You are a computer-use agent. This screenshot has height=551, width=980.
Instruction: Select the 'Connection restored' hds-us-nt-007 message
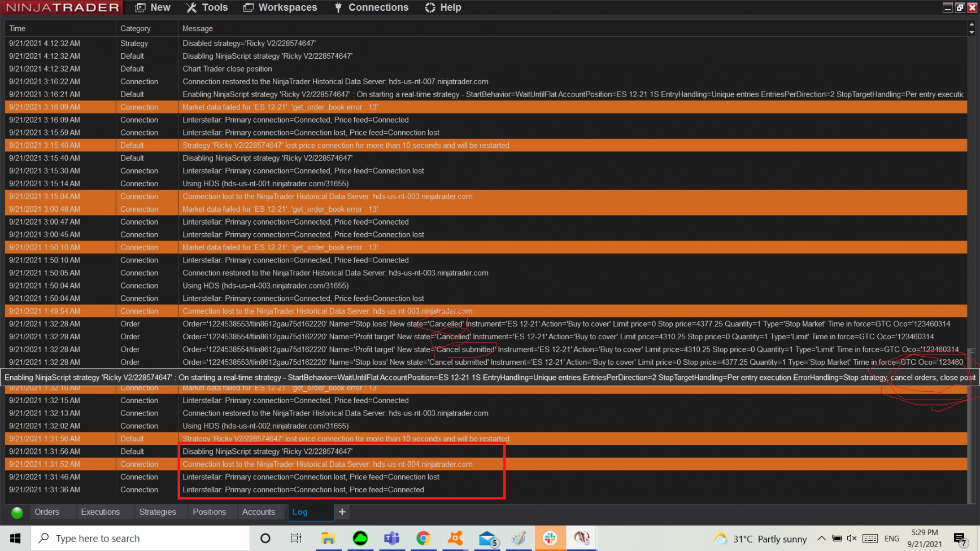coord(336,82)
